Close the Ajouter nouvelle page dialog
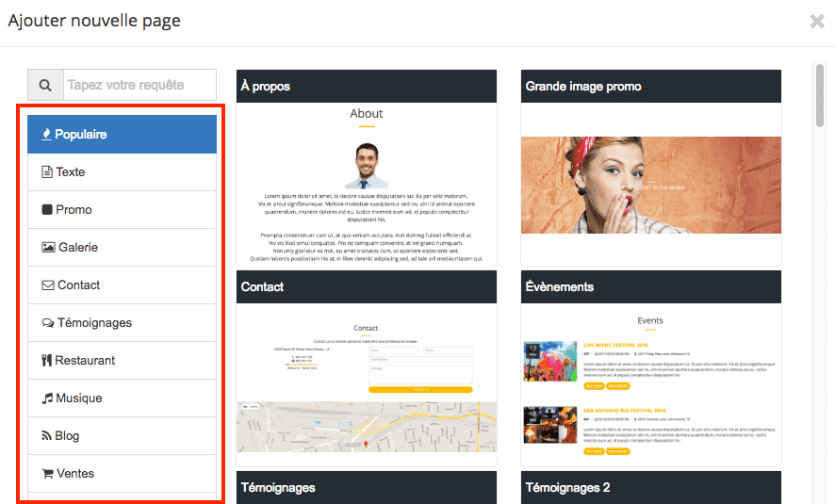Screen dimensions: 835x504 pos(816,21)
